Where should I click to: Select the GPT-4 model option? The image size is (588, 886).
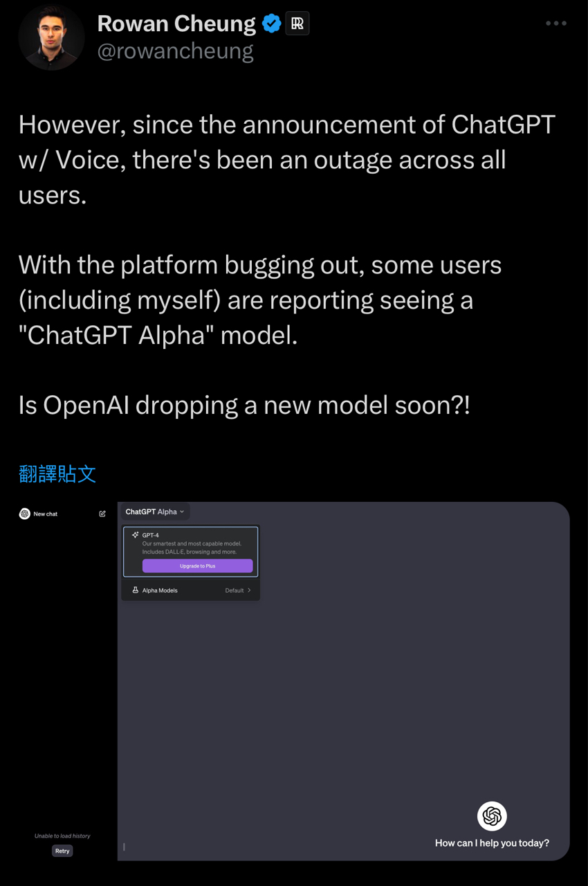click(191, 552)
